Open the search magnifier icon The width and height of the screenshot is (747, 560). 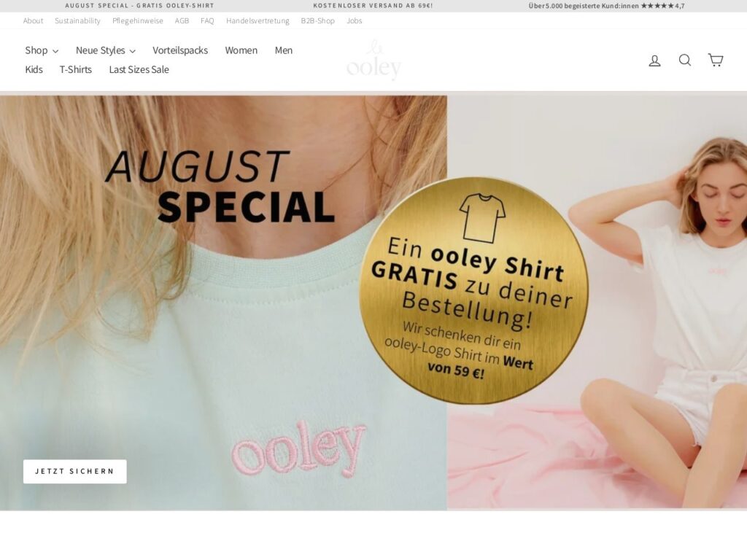tap(685, 60)
